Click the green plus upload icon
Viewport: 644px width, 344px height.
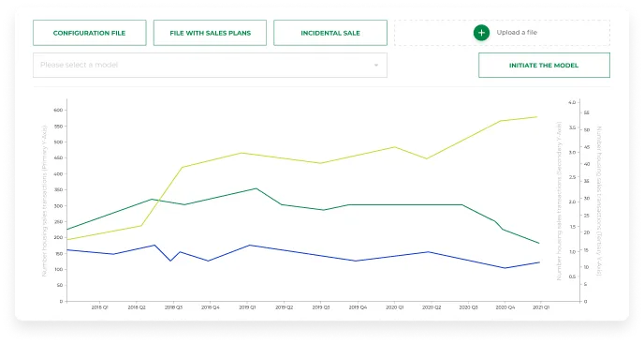[481, 33]
